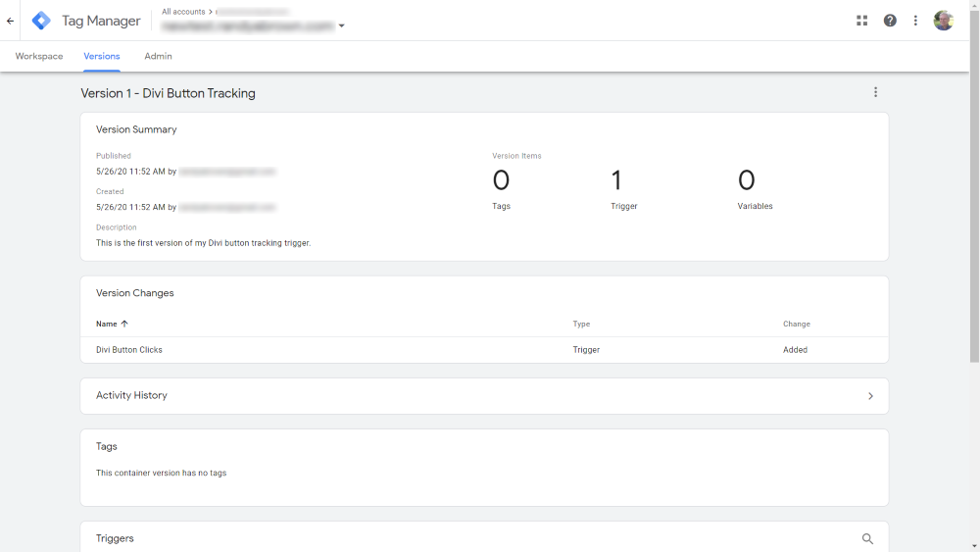Click the back arrow icon
Image resolution: width=980 pixels, height=552 pixels.
coord(10,21)
